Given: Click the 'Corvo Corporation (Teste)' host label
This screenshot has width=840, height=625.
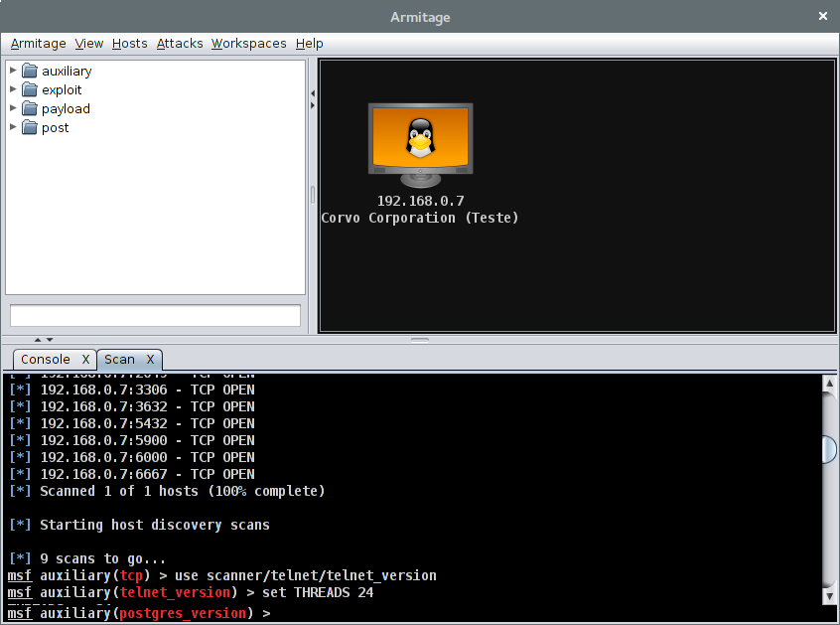Looking at the screenshot, I should click(420, 218).
